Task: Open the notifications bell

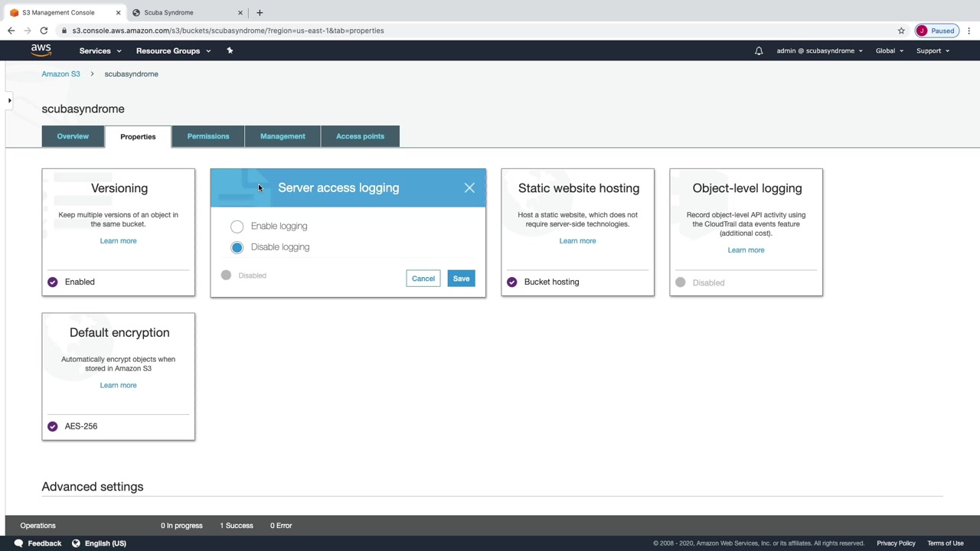Action: pyautogui.click(x=759, y=51)
